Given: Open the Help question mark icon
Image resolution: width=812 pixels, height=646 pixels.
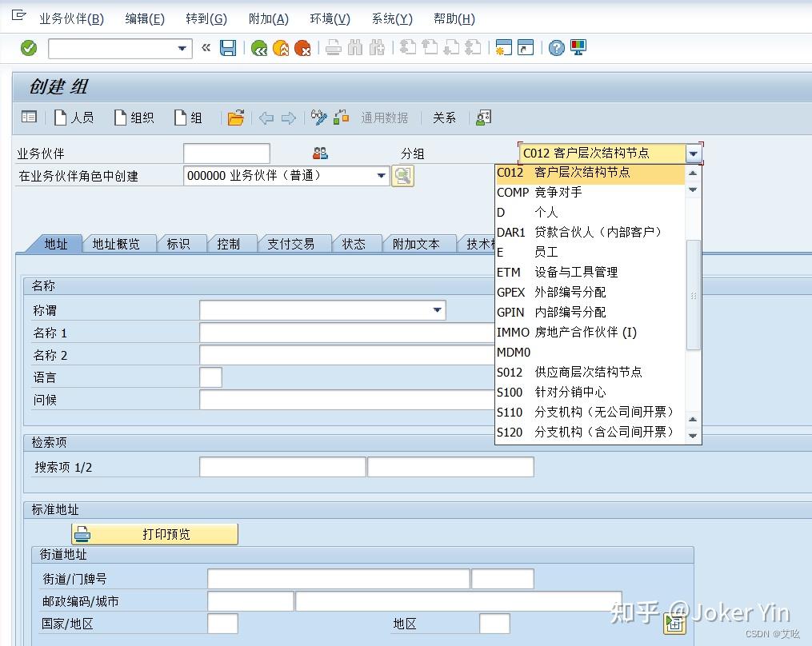Looking at the screenshot, I should tap(557, 48).
